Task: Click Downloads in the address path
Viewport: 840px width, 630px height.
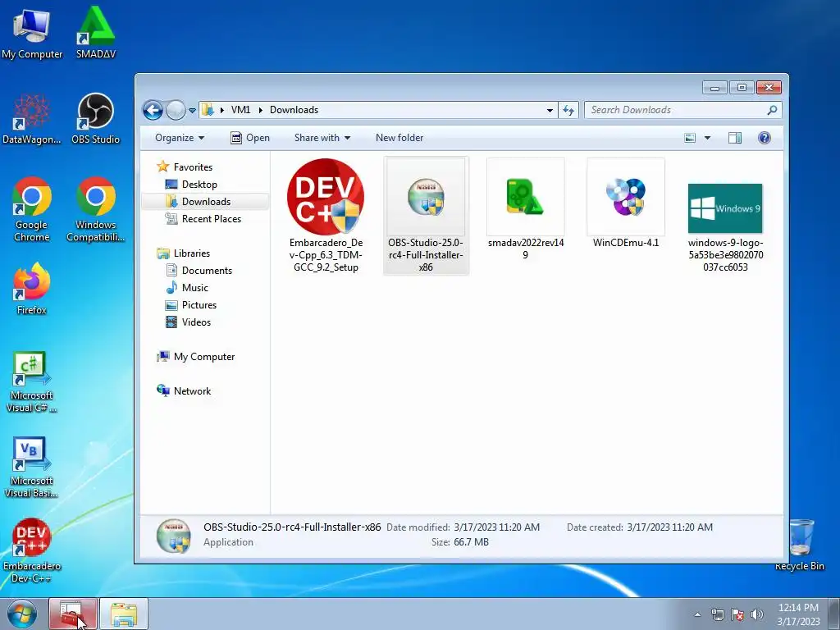Action: point(294,110)
